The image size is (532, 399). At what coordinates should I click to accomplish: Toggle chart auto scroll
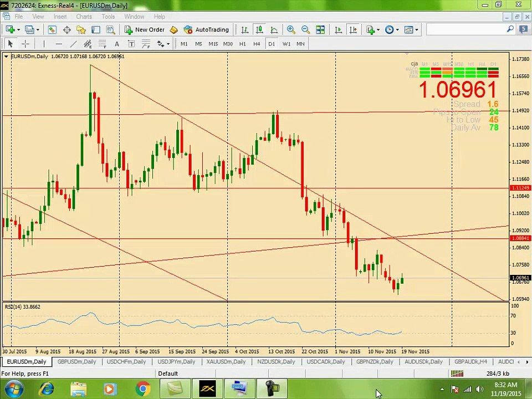tap(338, 30)
